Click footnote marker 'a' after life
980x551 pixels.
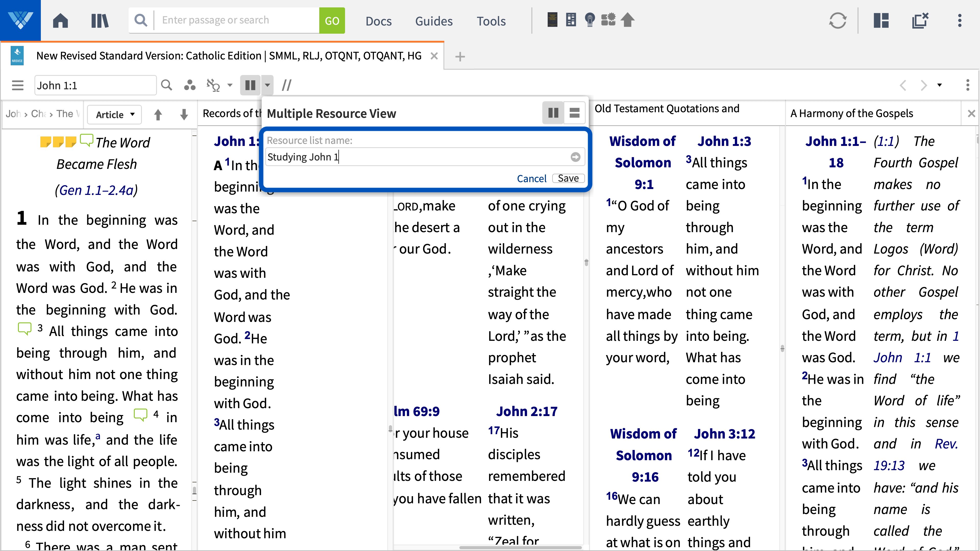click(x=98, y=436)
